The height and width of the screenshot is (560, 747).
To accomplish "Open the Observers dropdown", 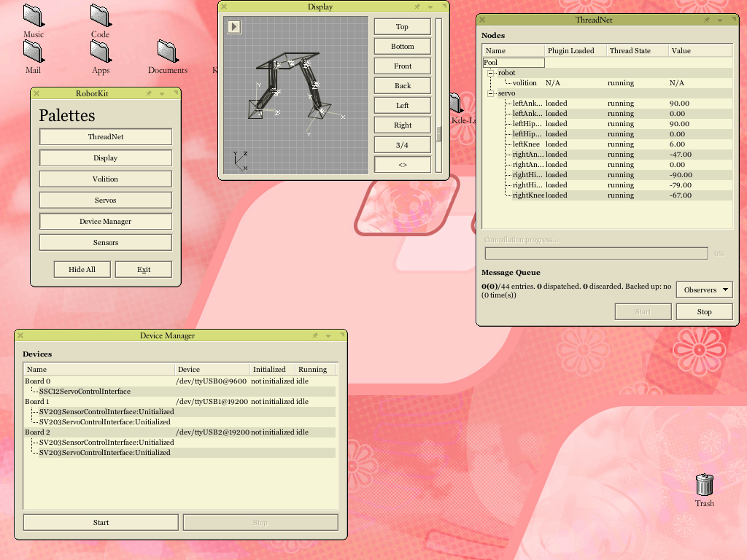I will (x=704, y=289).
